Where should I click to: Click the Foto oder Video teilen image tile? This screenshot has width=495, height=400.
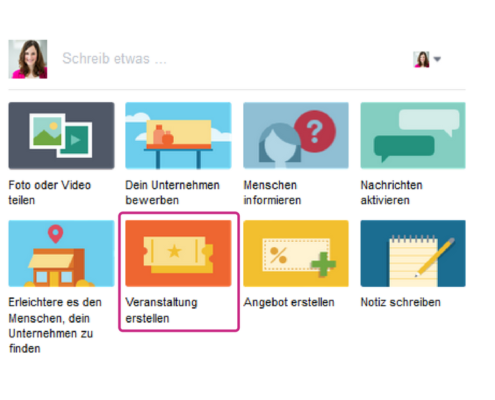61,136
